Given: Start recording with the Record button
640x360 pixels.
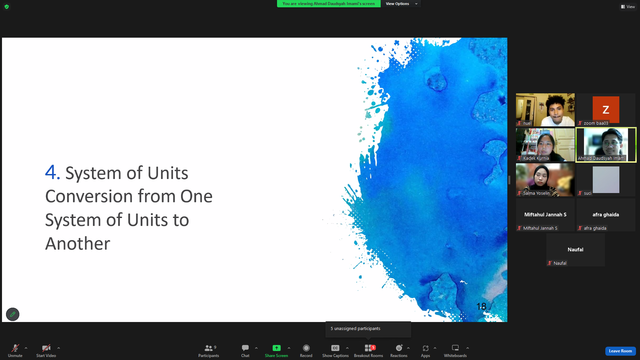Looking at the screenshot, I should click(x=306, y=350).
